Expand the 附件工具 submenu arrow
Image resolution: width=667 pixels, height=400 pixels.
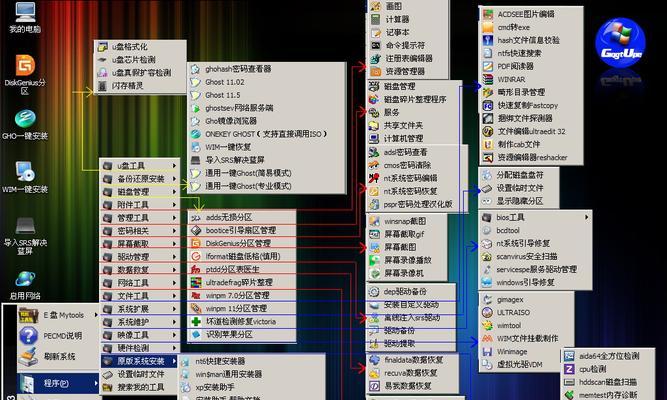coord(174,205)
